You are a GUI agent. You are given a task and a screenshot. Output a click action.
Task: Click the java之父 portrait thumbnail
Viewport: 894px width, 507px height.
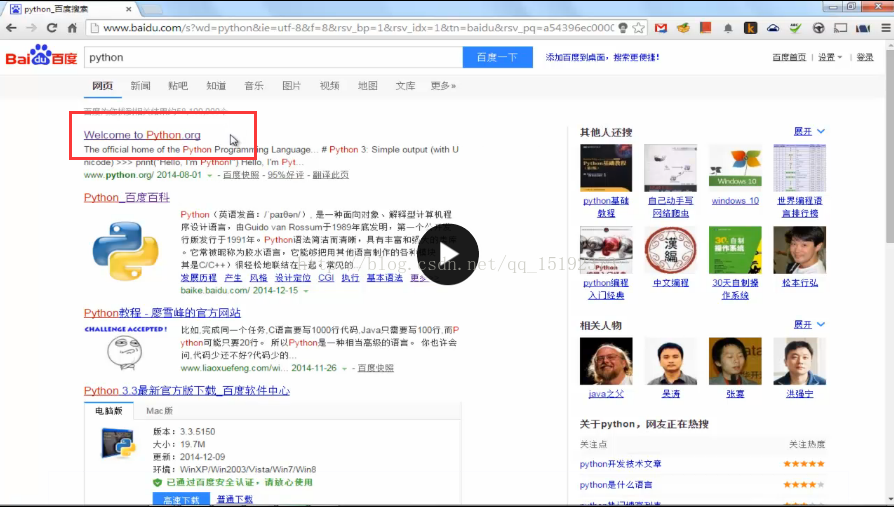coord(606,361)
